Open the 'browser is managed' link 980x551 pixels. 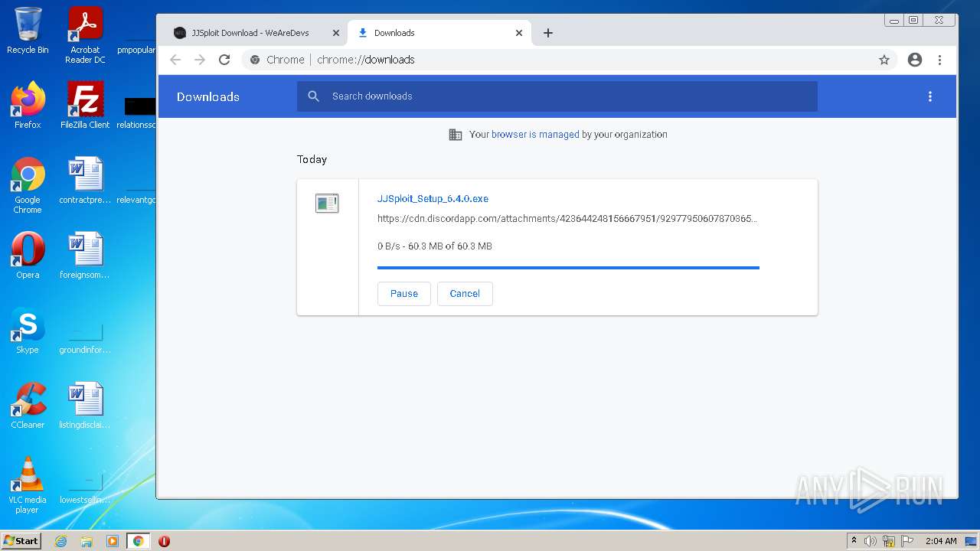(535, 135)
